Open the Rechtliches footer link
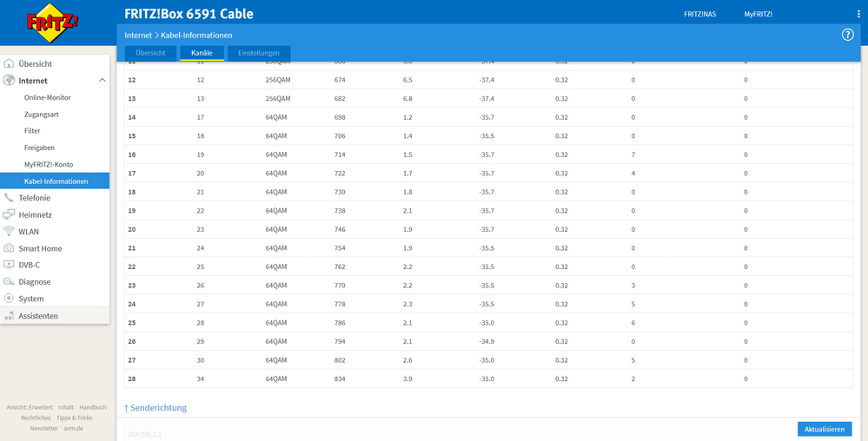 click(36, 418)
